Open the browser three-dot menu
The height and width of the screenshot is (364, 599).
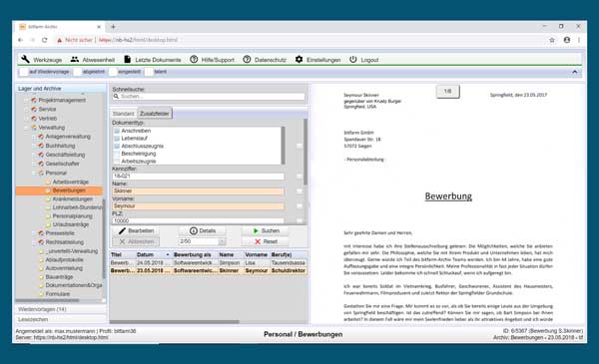579,40
